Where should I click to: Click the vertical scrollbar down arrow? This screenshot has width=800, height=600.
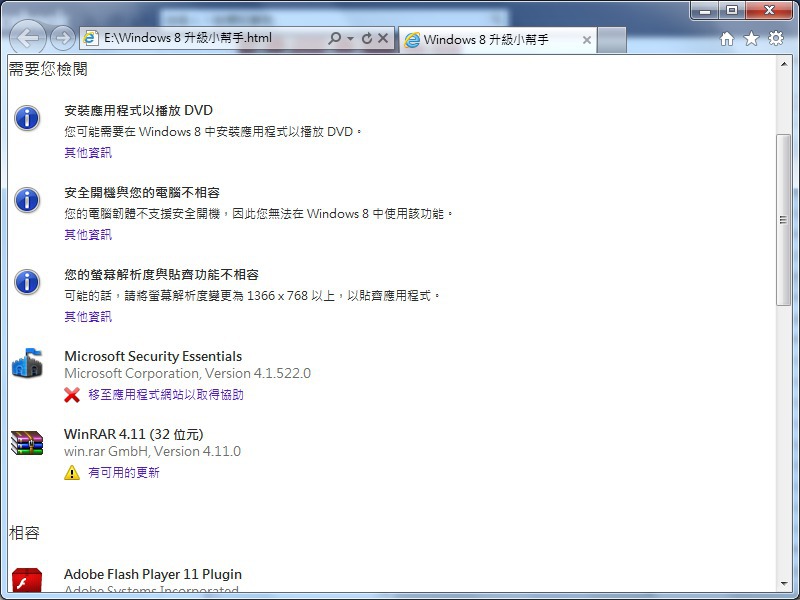(x=783, y=584)
